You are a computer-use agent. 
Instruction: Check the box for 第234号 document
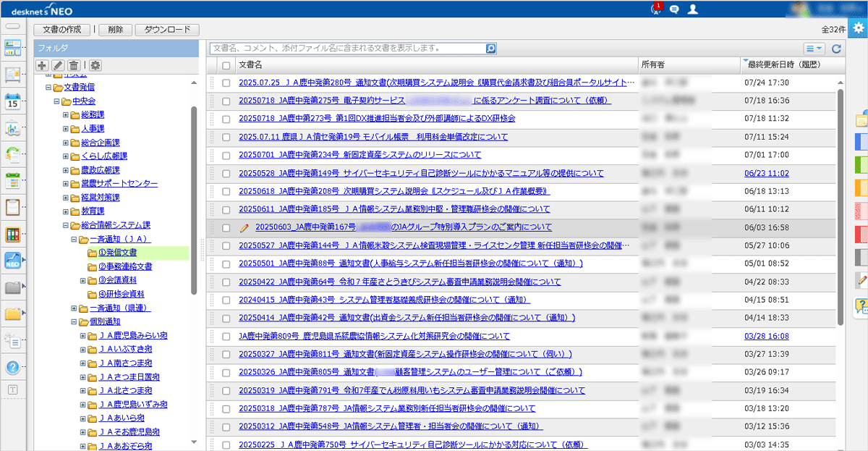[x=226, y=155]
